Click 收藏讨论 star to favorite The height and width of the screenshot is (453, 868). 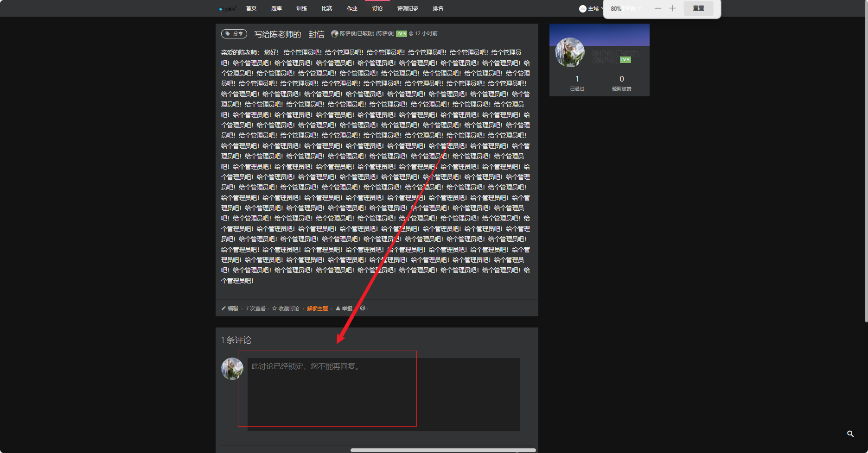point(286,308)
